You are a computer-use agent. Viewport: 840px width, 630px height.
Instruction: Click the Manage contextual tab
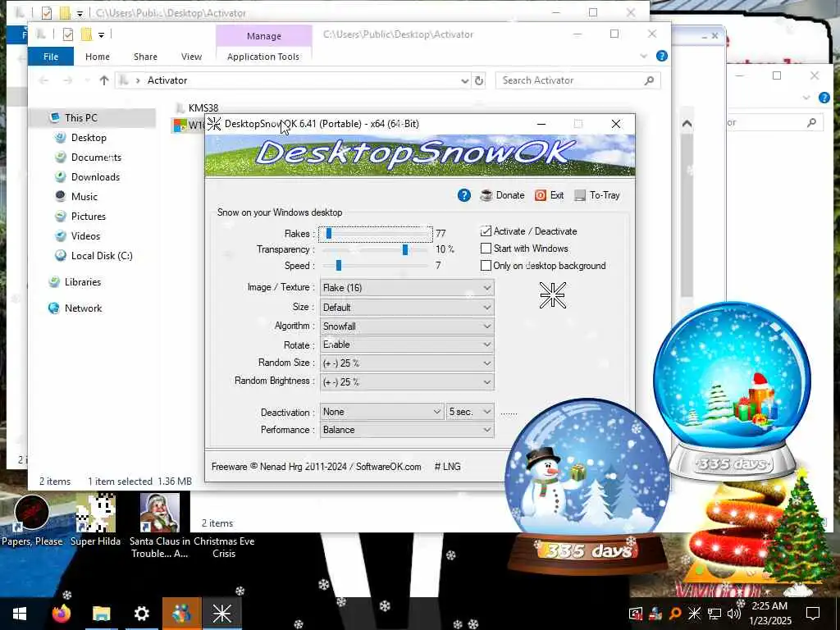pyautogui.click(x=264, y=36)
